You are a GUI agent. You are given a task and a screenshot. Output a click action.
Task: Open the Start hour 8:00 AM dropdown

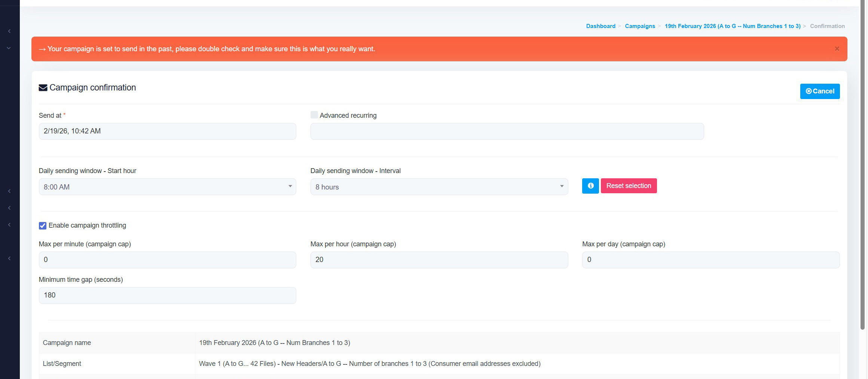point(167,187)
